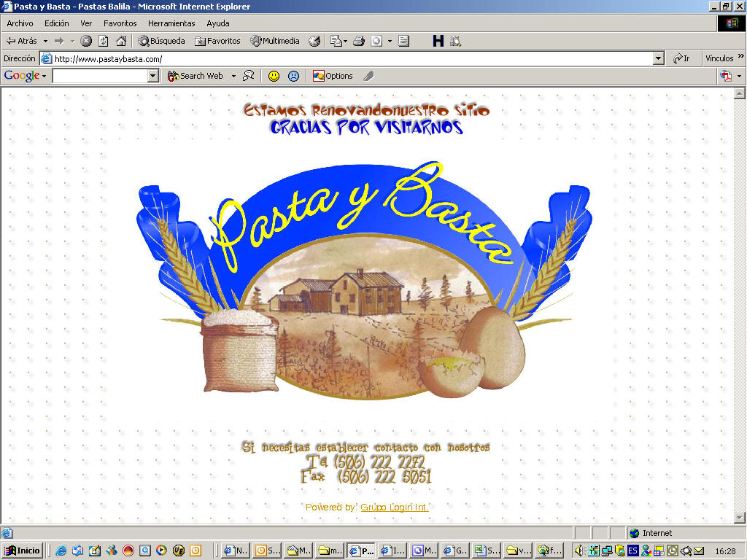The height and width of the screenshot is (560, 747).
Task: Expand the Vínculos links chevron
Action: coord(741,56)
